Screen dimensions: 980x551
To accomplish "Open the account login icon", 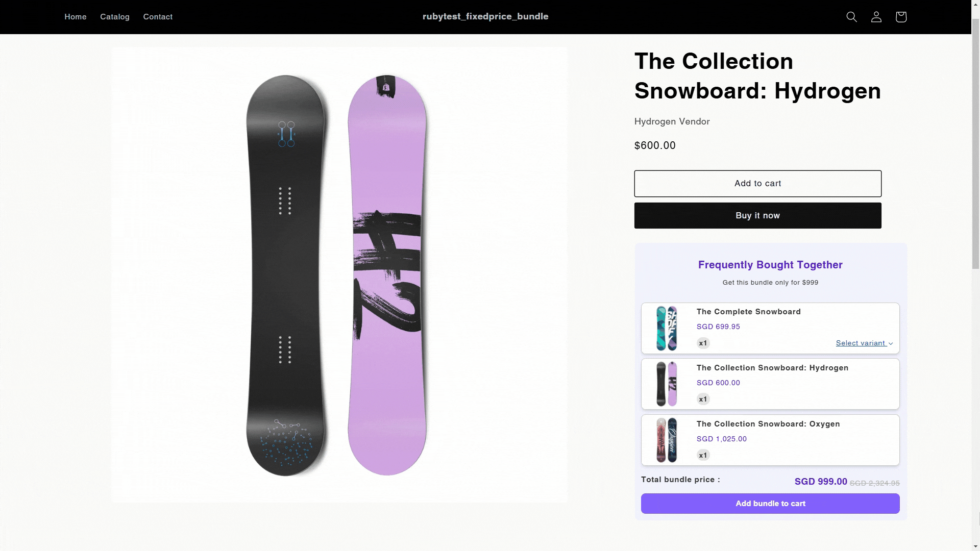I will pos(876,17).
